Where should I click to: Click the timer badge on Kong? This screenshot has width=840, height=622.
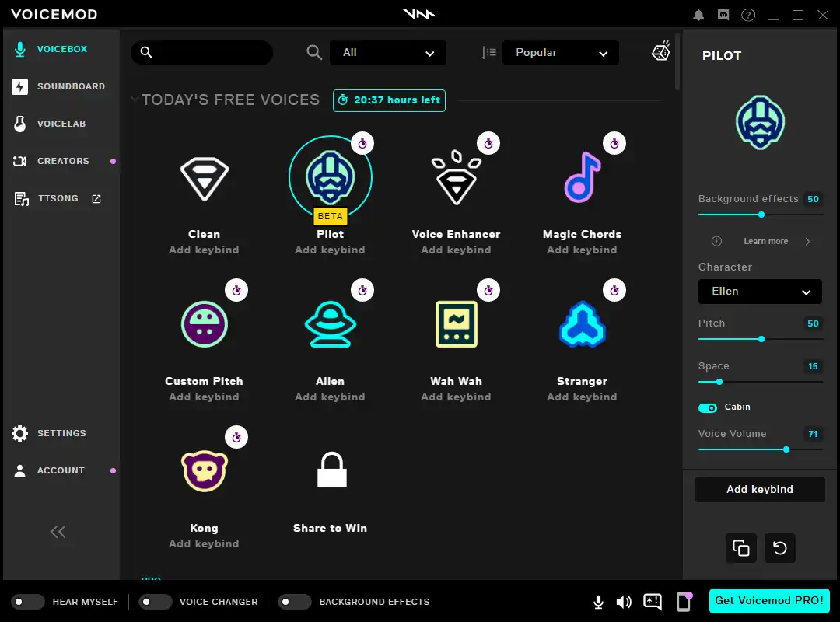click(236, 437)
